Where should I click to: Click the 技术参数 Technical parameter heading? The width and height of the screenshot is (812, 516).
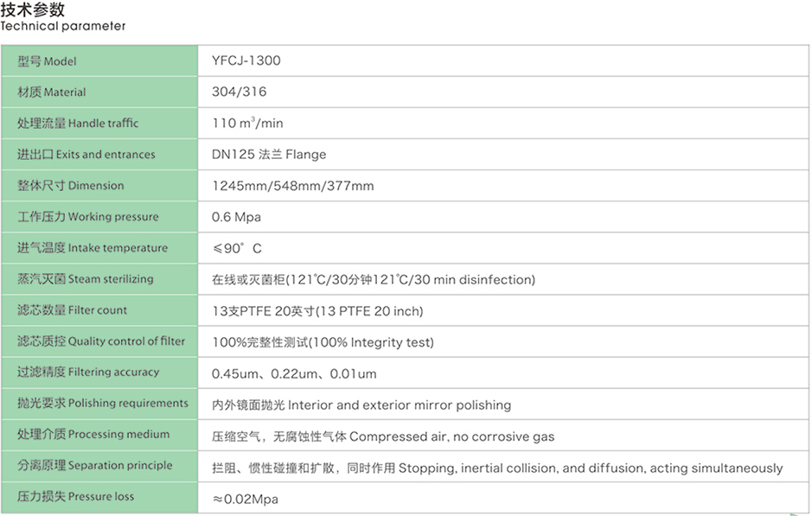click(x=62, y=17)
